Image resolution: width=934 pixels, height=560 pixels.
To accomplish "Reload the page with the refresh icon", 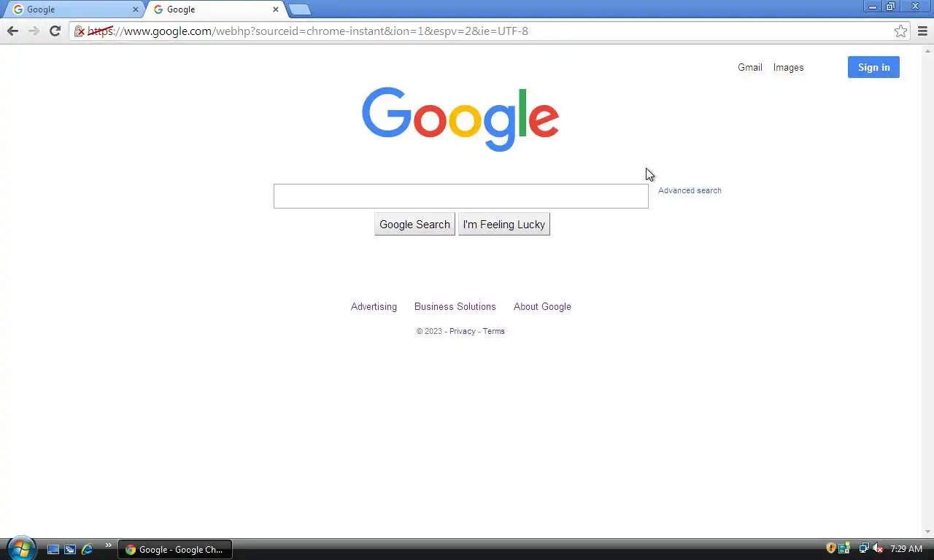I will coord(55,31).
